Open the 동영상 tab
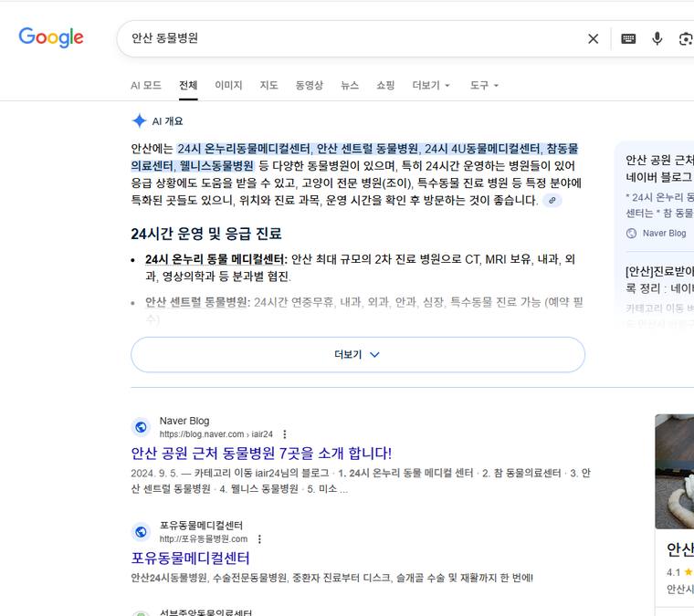 point(310,85)
